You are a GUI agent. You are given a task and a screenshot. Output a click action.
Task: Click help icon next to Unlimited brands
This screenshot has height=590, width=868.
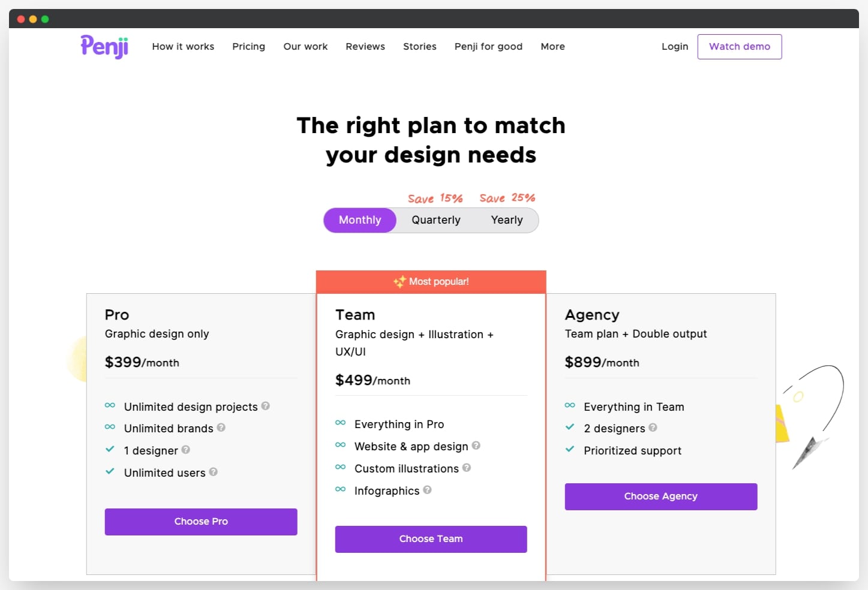pyautogui.click(x=221, y=428)
